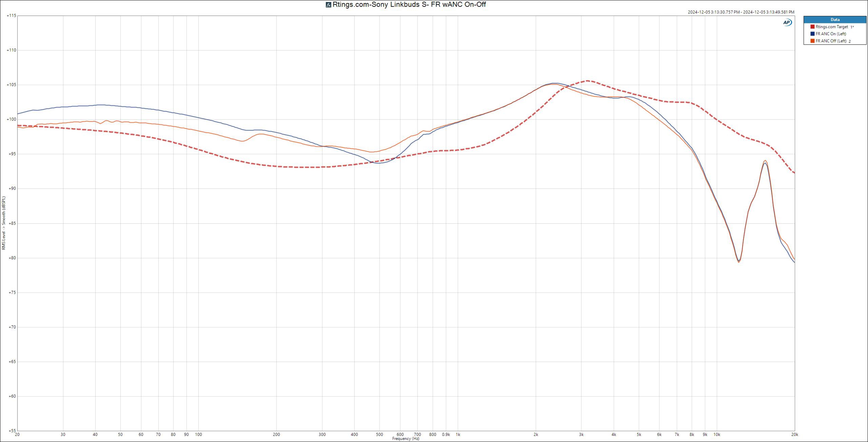Click the 100 Hz frequency axis tick label

click(x=198, y=435)
